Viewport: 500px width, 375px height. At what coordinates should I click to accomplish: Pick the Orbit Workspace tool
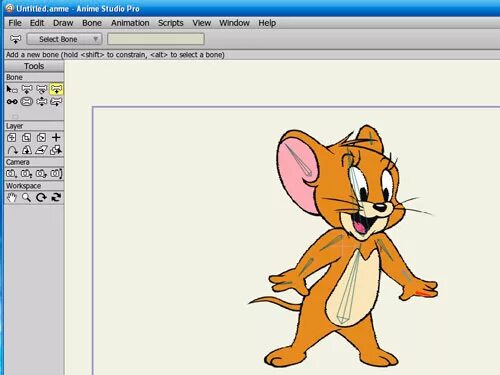pyautogui.click(x=56, y=198)
